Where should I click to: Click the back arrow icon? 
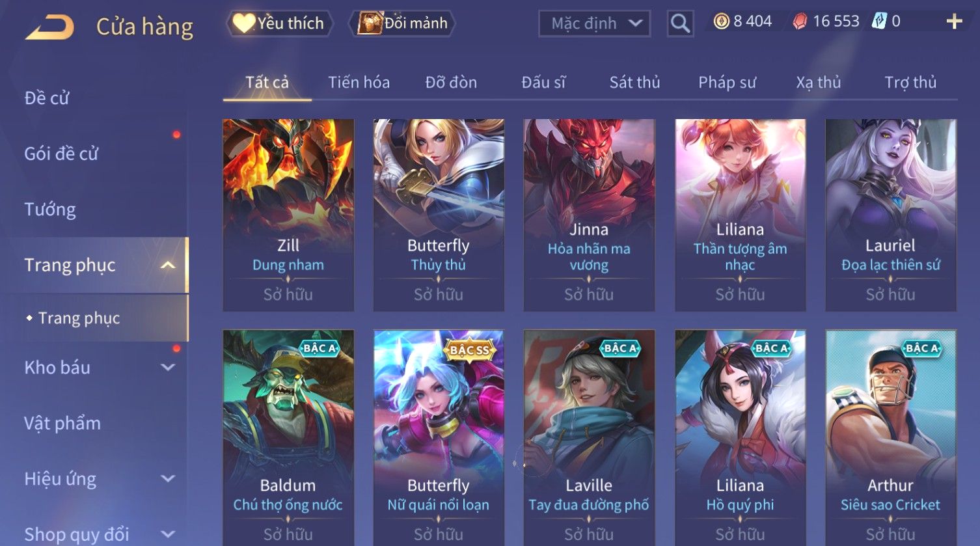[49, 27]
